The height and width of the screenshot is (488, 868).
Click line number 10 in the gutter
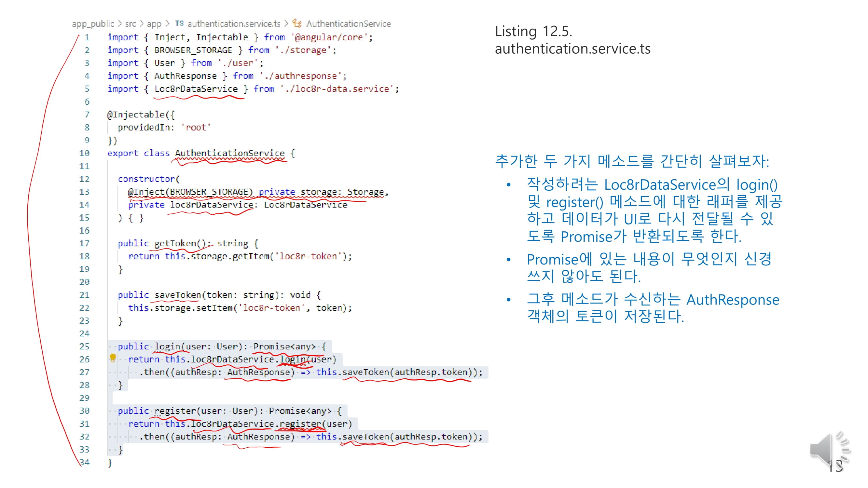pos(84,153)
